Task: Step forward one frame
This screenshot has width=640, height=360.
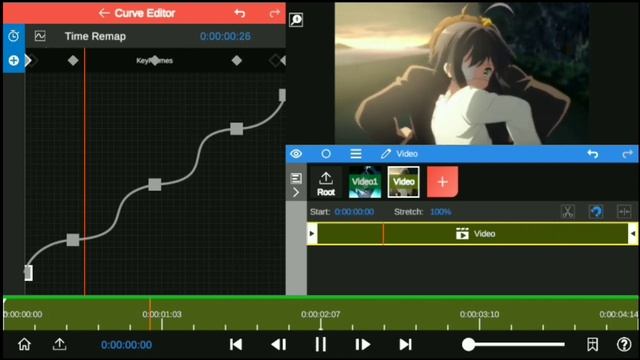Action: pyautogui.click(x=362, y=344)
